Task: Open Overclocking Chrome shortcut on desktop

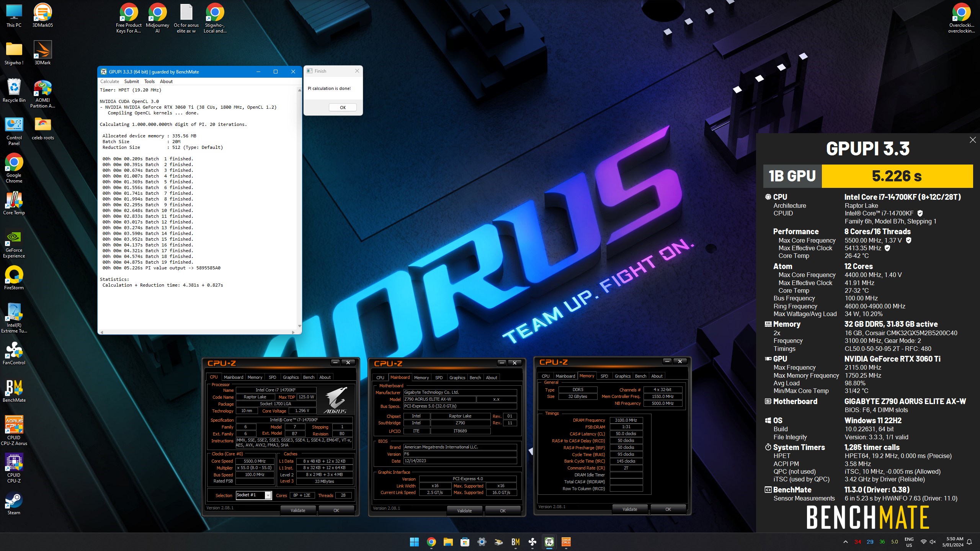Action: (961, 19)
